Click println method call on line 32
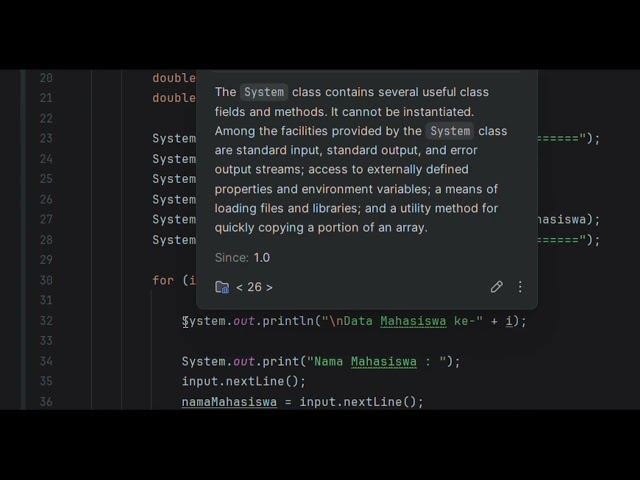This screenshot has height=480, width=640. pos(288,321)
